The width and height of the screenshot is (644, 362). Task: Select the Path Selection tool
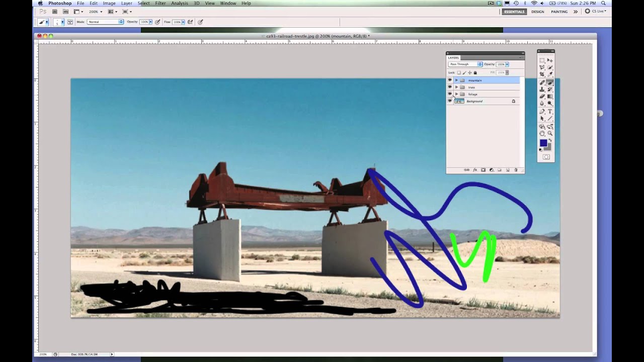[542, 118]
